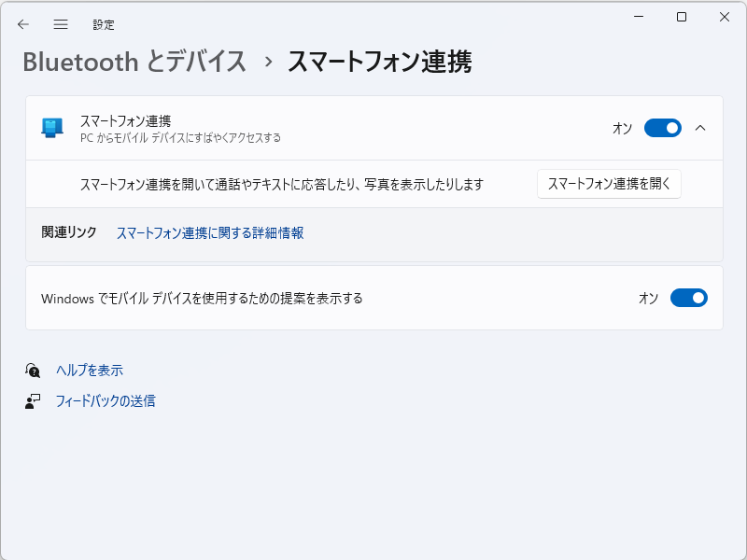Minimize the 設定 window
Image resolution: width=747 pixels, height=560 pixels.
click(x=638, y=17)
